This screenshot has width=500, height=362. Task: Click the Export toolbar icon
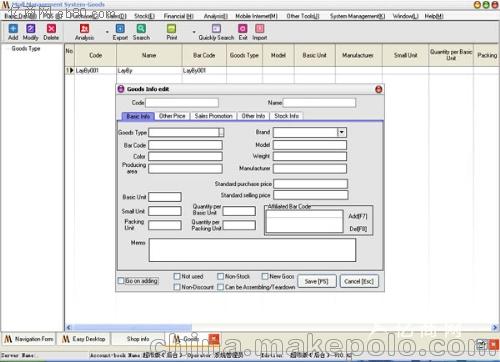(x=120, y=32)
